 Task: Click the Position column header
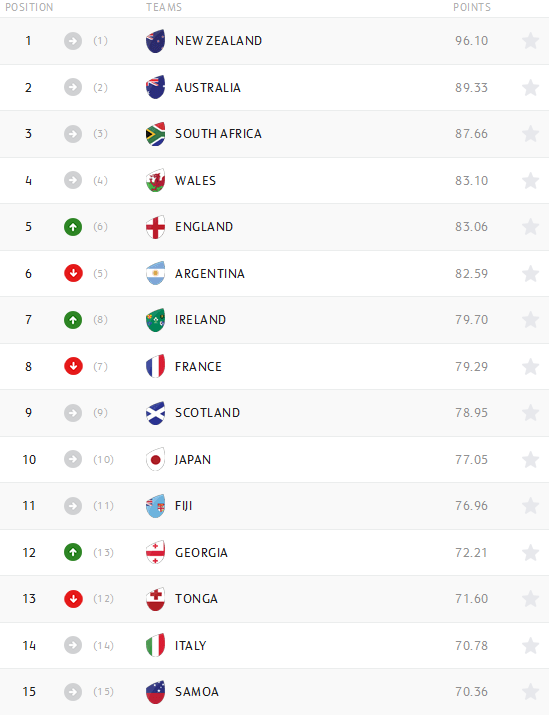tap(29, 7)
